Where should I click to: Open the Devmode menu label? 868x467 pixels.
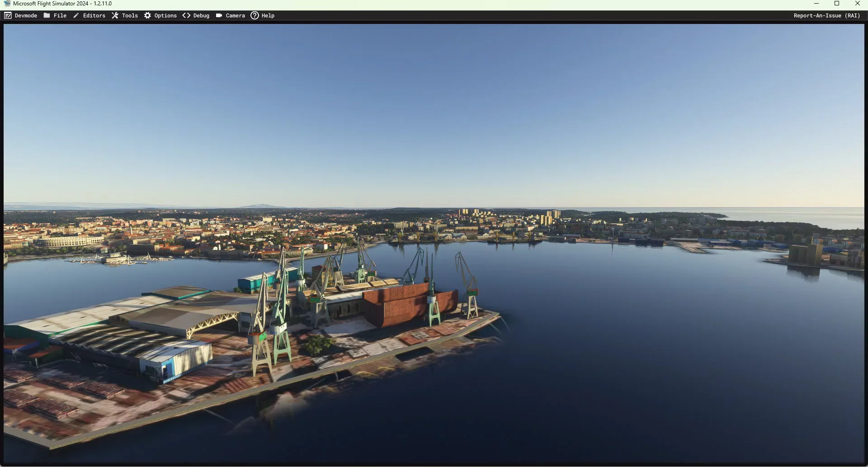coord(26,15)
